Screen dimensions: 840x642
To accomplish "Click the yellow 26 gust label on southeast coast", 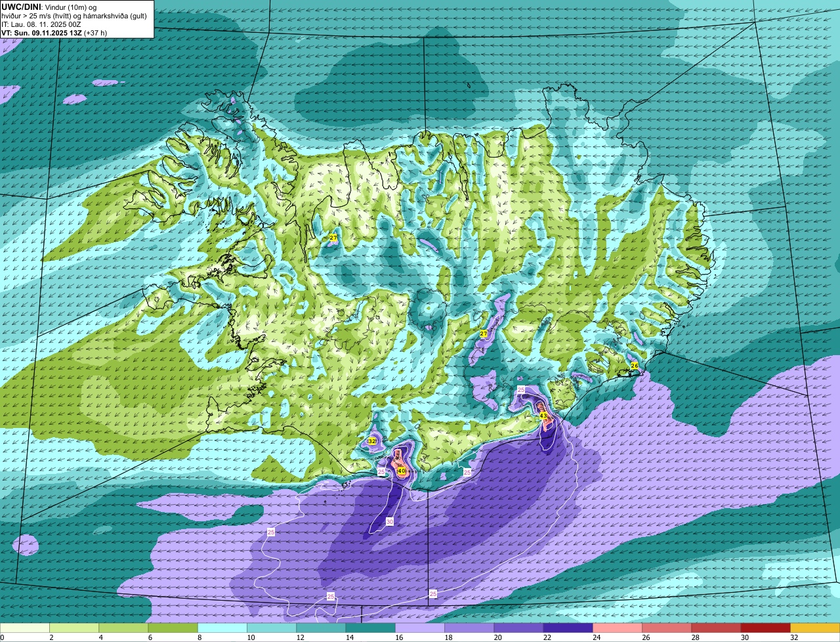I will [635, 365].
